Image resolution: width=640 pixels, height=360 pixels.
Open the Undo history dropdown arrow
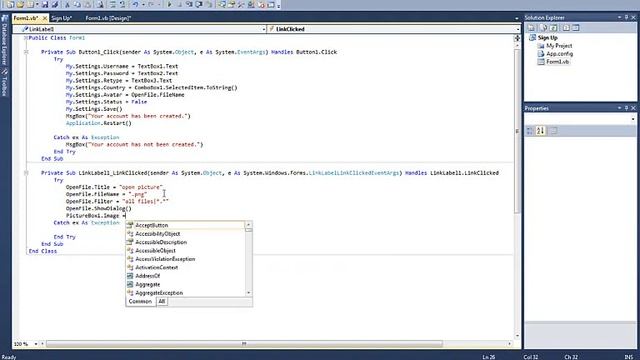[x=144, y=5]
